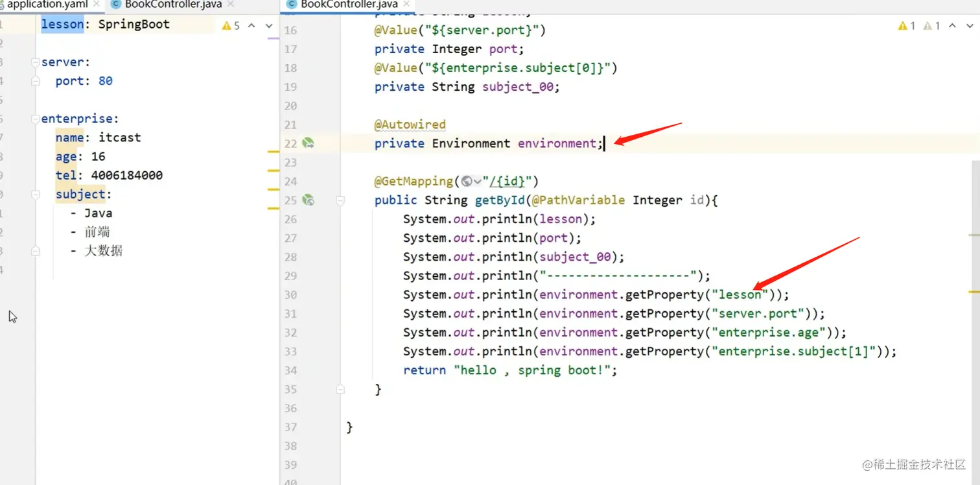Go to the next highlighted problem in application.yaml
This screenshot has height=485, width=980.
click(x=269, y=25)
